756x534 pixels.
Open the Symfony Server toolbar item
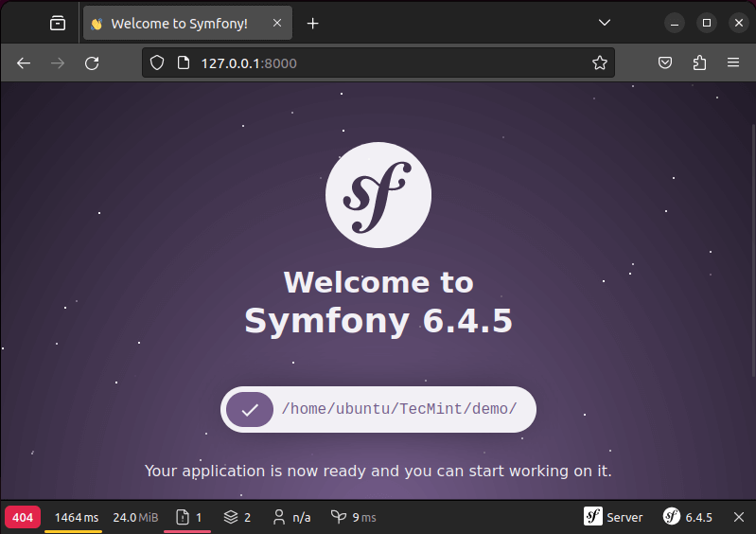tap(613, 517)
